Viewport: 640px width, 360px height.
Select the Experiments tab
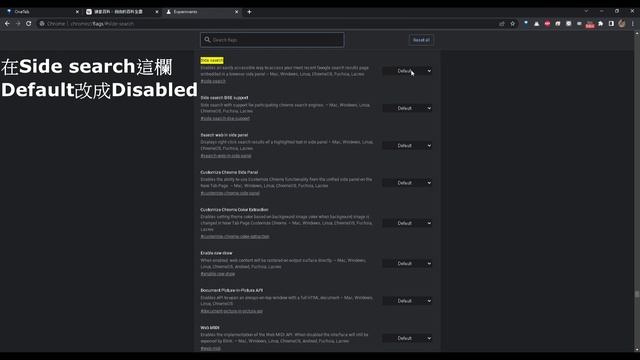pyautogui.click(x=202, y=12)
